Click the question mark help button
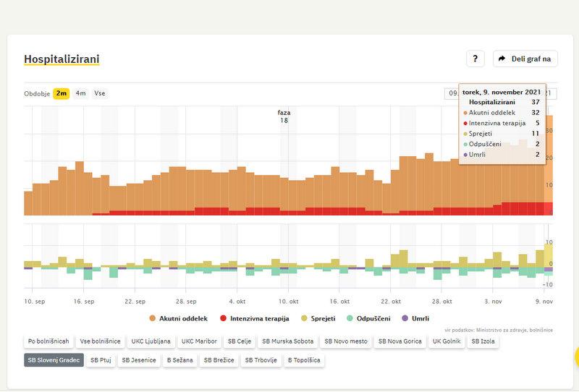 (x=475, y=59)
